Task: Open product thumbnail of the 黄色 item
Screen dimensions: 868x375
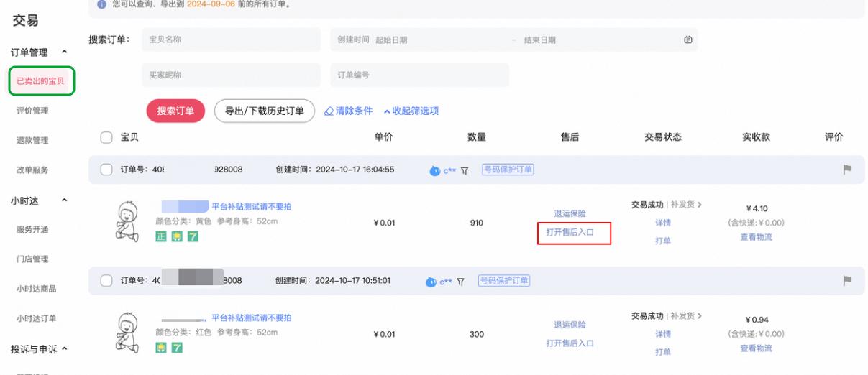Action: pyautogui.click(x=128, y=221)
